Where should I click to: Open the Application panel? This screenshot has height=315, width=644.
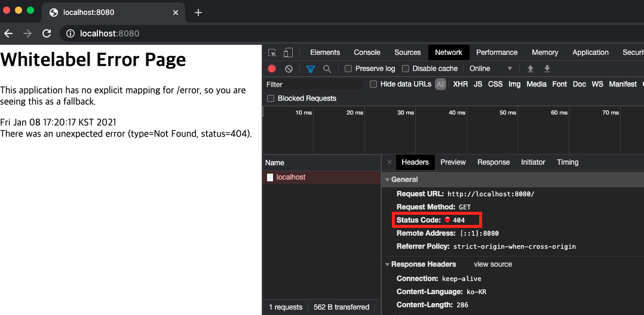point(590,52)
